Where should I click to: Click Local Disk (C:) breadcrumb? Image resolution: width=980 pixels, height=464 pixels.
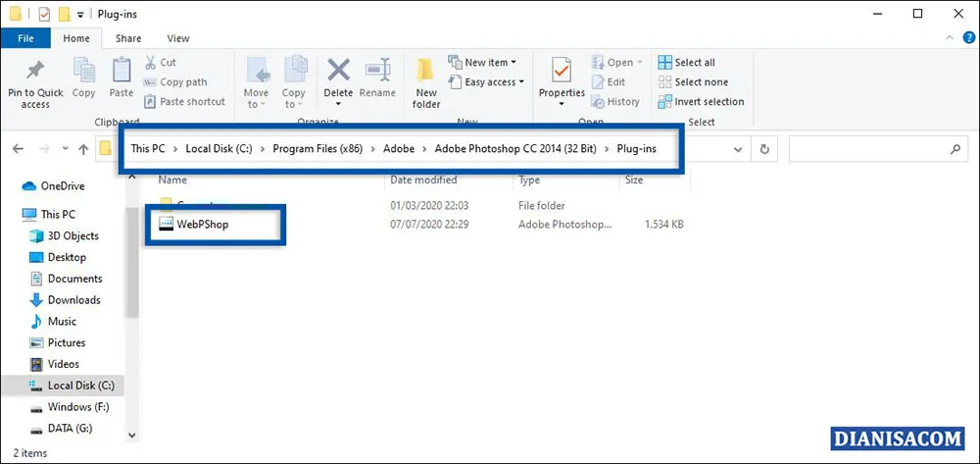220,149
